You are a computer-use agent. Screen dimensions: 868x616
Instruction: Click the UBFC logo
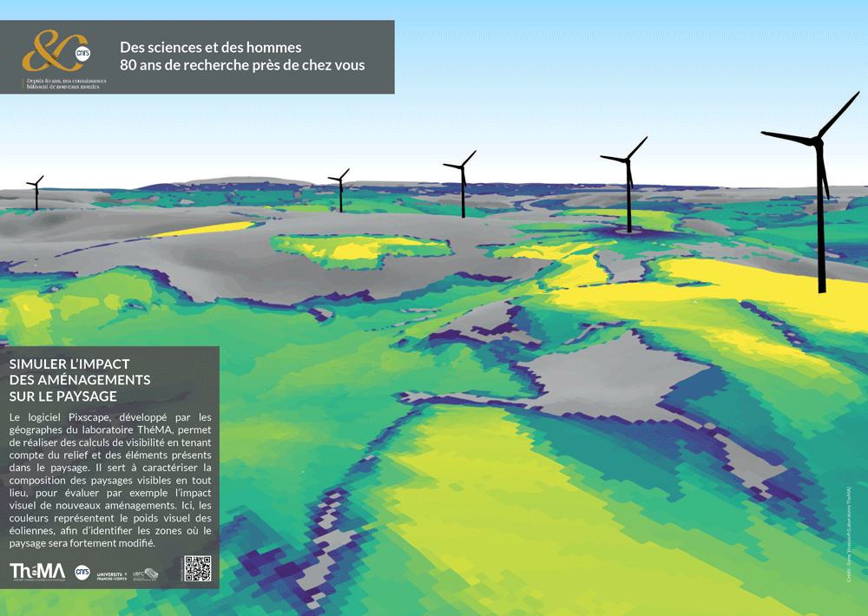click(x=145, y=573)
